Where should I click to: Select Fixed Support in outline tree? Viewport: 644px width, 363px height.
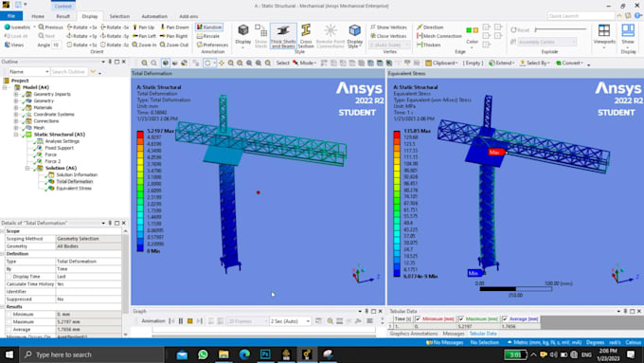(x=59, y=148)
